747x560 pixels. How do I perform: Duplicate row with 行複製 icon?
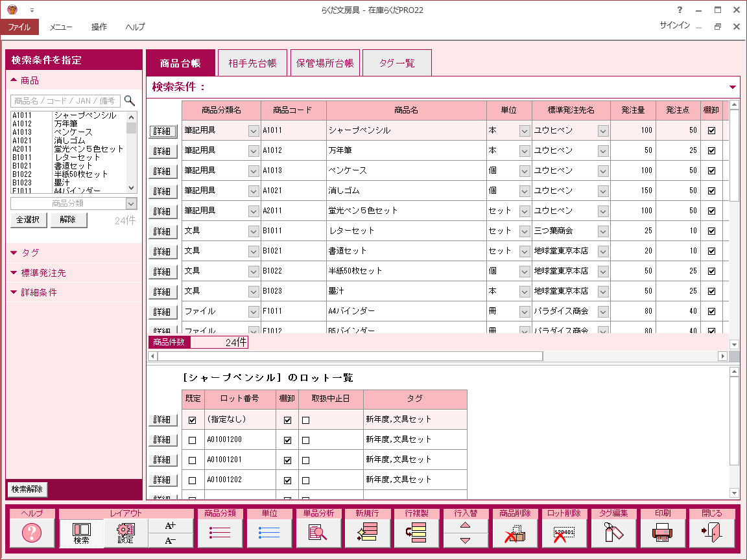(x=416, y=532)
